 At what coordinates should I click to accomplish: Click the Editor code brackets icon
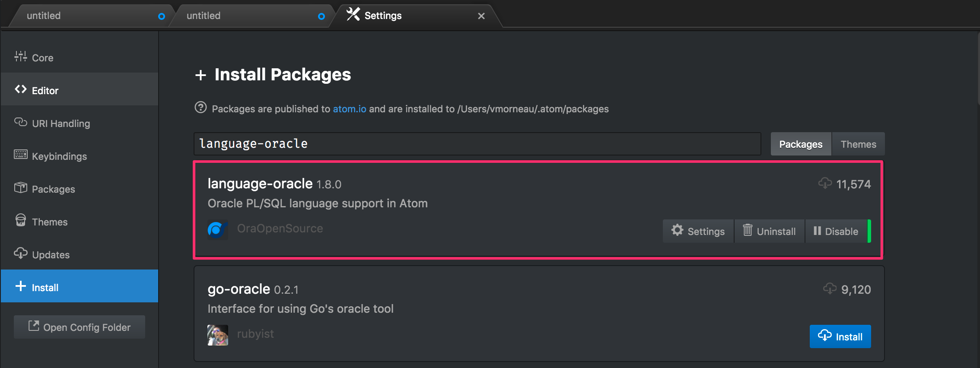[20, 89]
